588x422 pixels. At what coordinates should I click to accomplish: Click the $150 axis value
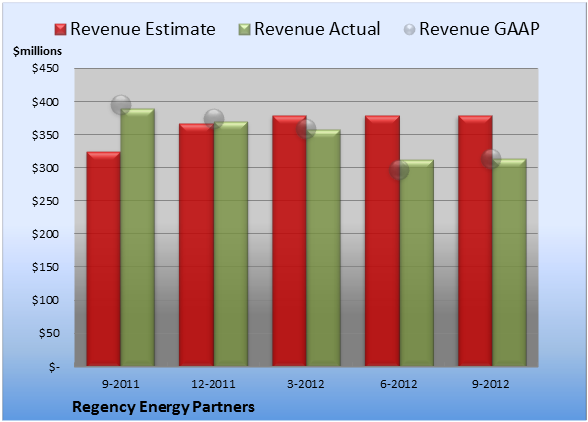point(45,267)
